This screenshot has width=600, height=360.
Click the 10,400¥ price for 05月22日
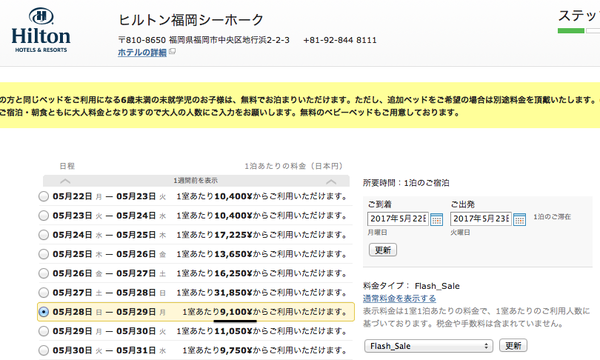point(233,196)
